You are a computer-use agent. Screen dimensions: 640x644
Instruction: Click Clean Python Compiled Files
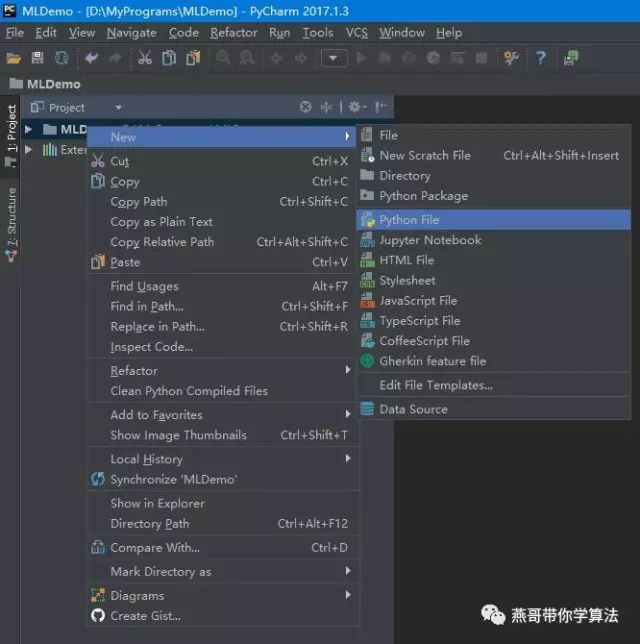(x=222, y=391)
